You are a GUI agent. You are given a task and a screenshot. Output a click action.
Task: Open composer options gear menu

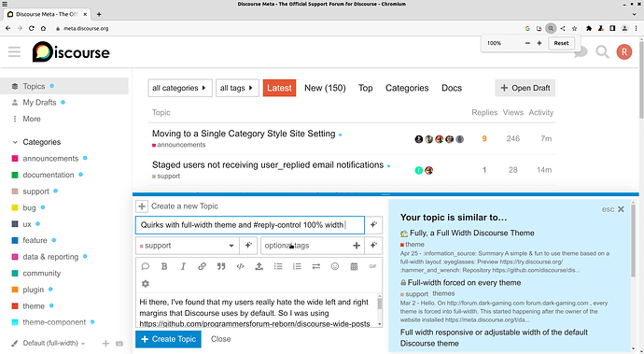pos(146,284)
